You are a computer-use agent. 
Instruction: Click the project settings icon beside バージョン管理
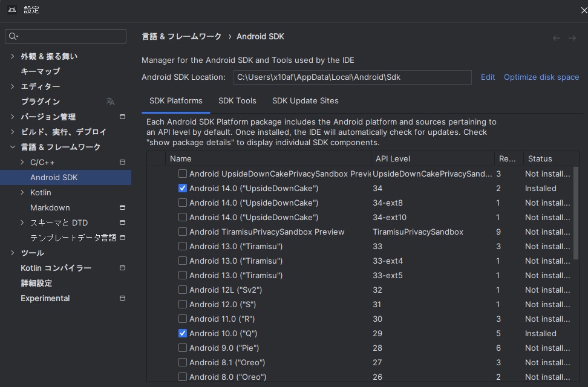coord(122,117)
